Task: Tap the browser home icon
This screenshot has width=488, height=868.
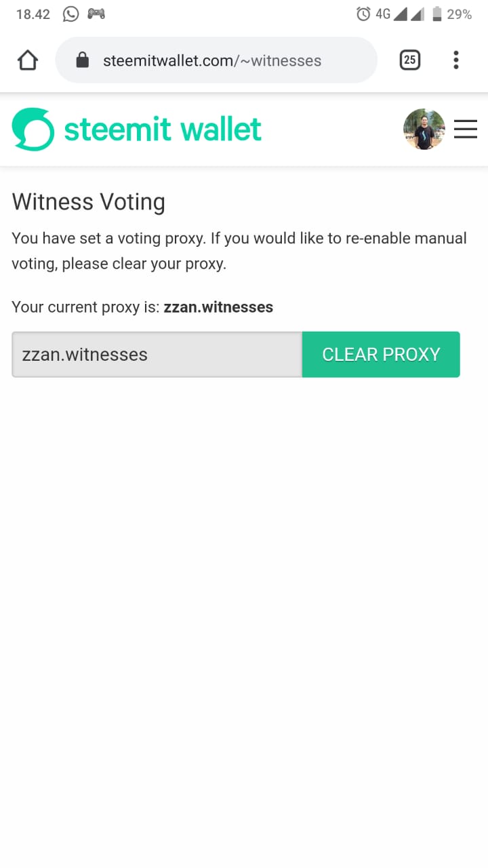Action: point(28,60)
